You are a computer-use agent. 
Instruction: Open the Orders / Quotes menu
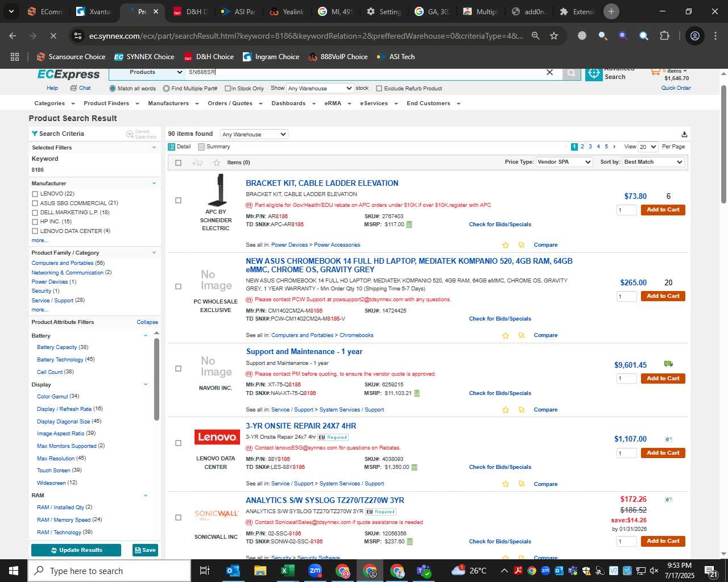(x=235, y=103)
